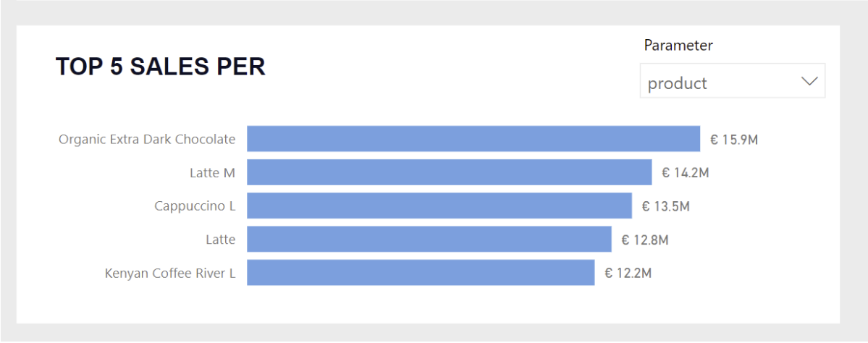
Task: Click the € 12.2M data label
Action: point(628,274)
